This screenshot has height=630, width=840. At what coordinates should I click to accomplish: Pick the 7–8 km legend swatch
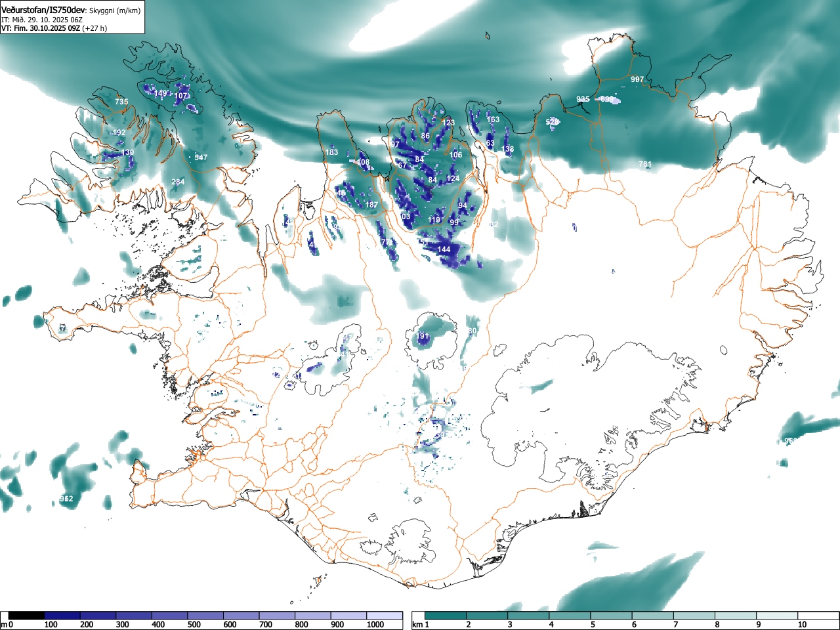694,616
